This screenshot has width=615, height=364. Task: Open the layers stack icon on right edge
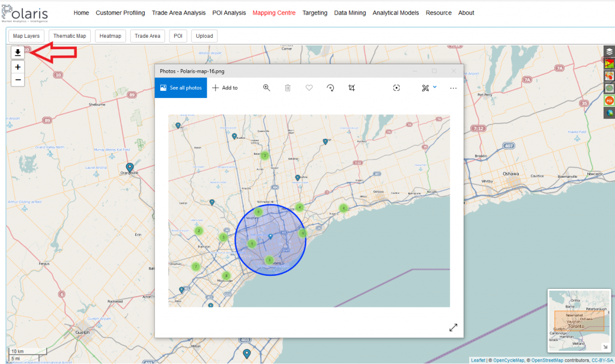click(x=609, y=52)
